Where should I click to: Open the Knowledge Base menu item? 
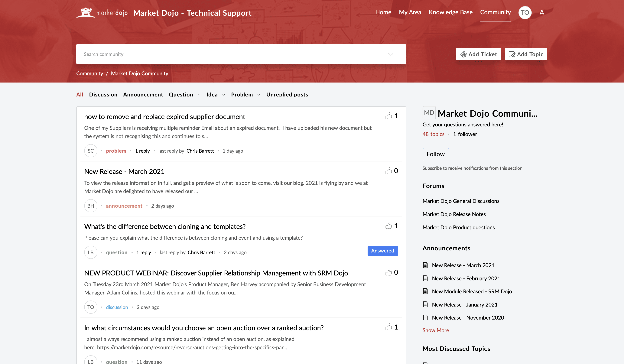coord(450,12)
